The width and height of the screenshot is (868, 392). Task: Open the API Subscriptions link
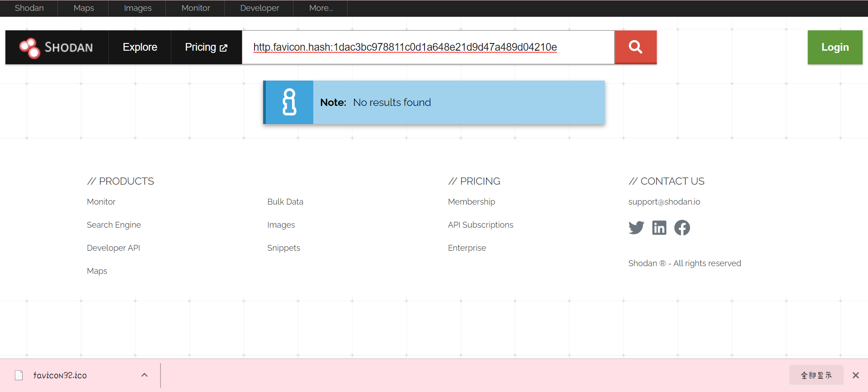pos(481,225)
